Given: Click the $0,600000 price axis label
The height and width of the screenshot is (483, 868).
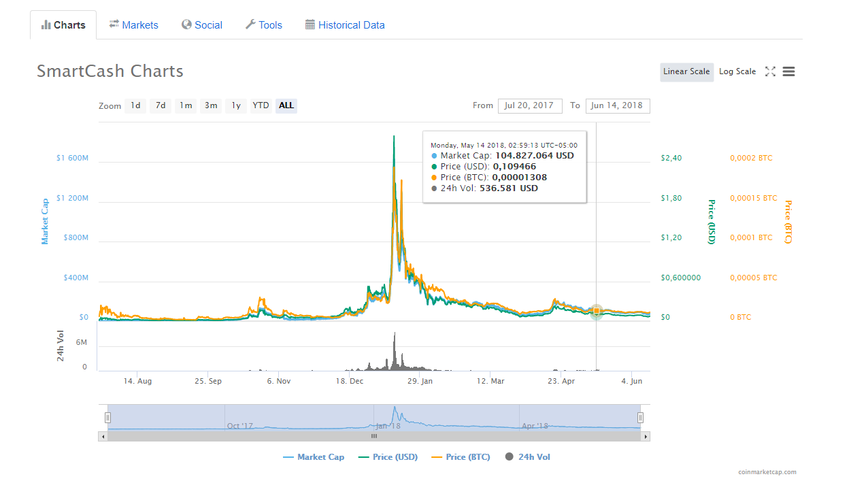Looking at the screenshot, I should point(681,278).
